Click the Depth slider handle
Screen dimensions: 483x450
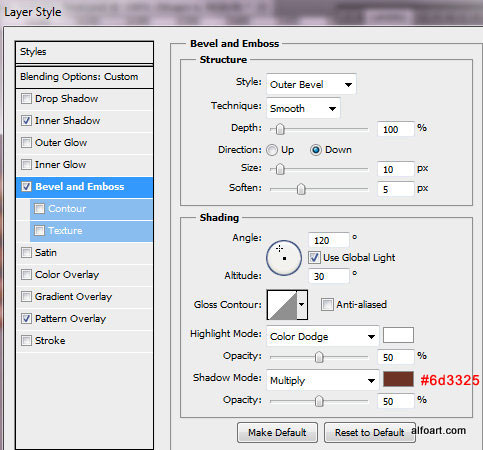tap(280, 129)
